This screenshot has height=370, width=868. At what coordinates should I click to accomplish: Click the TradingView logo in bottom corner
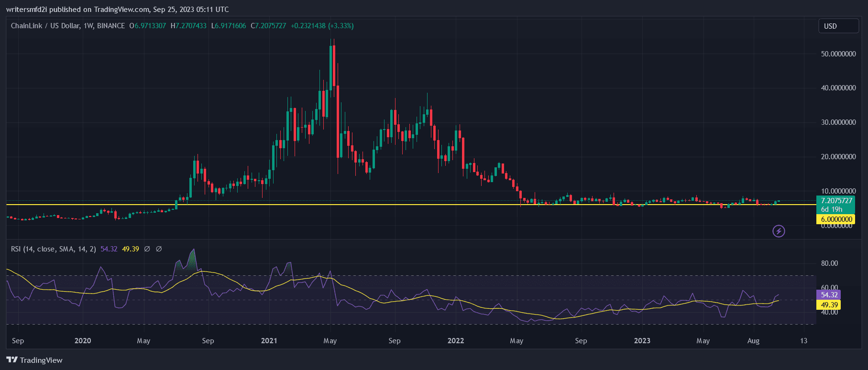34,360
